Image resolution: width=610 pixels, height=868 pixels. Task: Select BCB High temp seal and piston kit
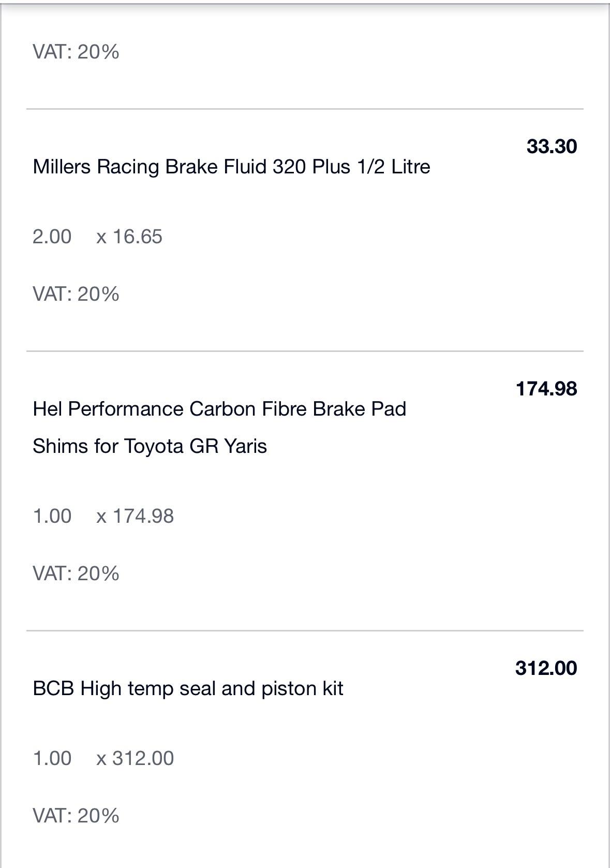pyautogui.click(x=188, y=688)
